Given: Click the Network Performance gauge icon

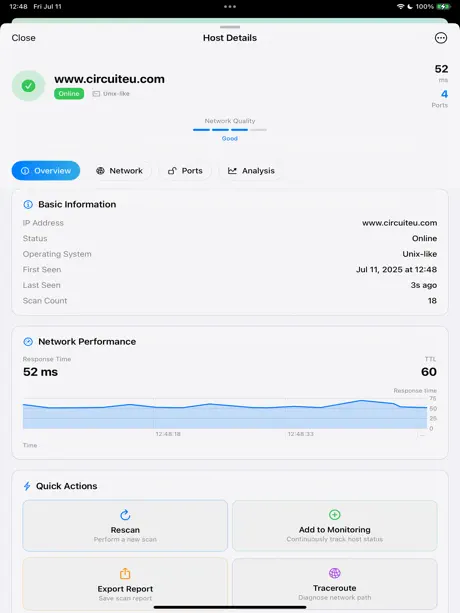Looking at the screenshot, I should coord(28,342).
